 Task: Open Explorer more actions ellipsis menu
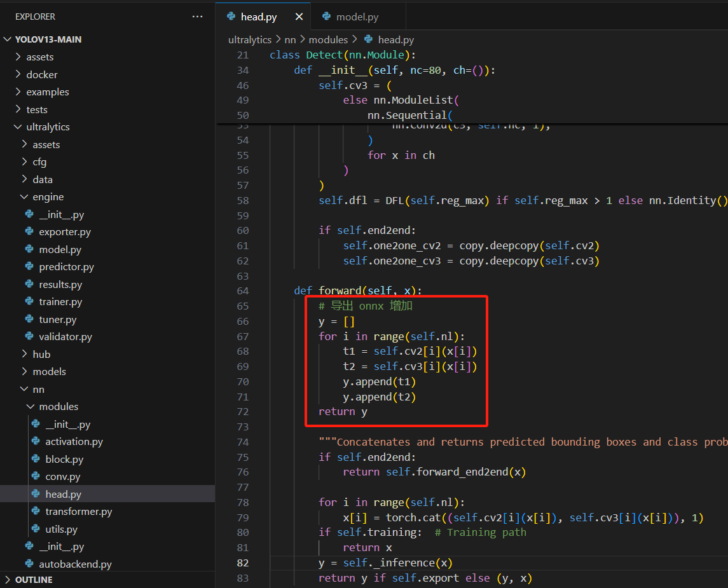coord(197,17)
